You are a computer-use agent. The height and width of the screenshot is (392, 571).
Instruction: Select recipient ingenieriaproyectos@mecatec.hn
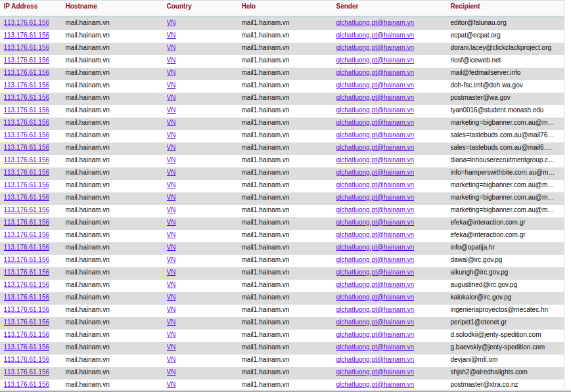pos(499,310)
